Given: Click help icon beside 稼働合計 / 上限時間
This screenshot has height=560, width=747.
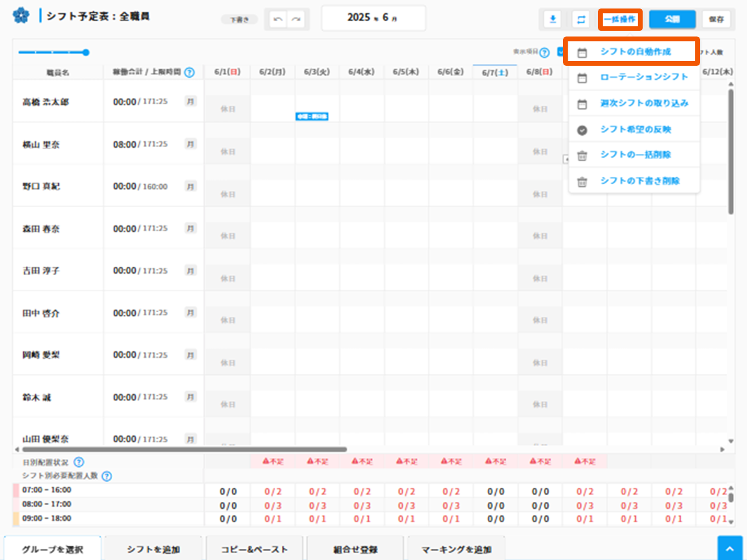Looking at the screenshot, I should click(189, 72).
